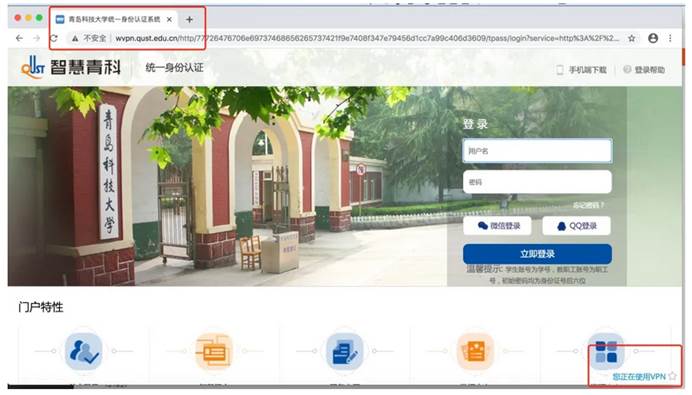The image size is (692, 395).
Task: Click the not-secure warning triangle icon
Action: click(75, 38)
